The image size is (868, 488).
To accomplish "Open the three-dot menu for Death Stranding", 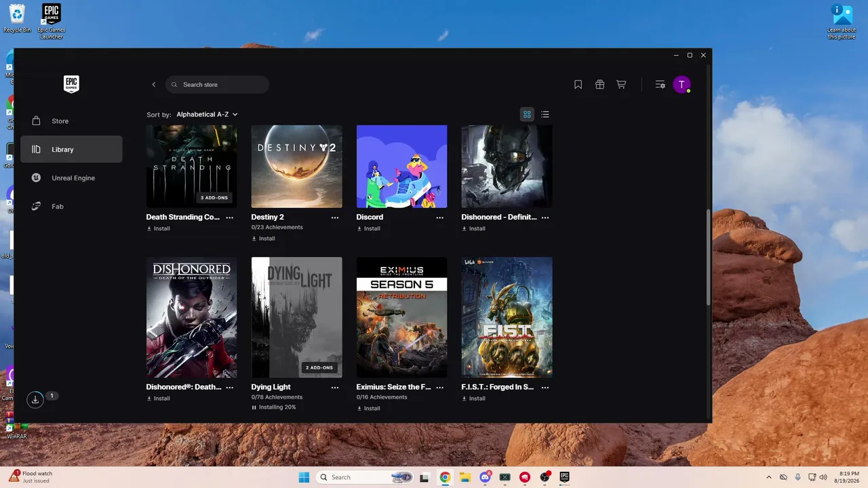I will point(230,218).
